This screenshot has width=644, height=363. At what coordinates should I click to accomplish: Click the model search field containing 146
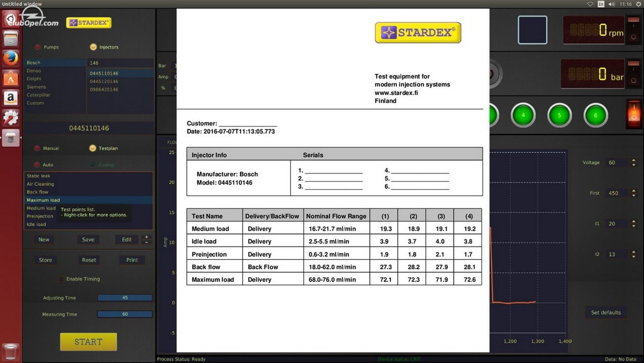pyautogui.click(x=120, y=63)
